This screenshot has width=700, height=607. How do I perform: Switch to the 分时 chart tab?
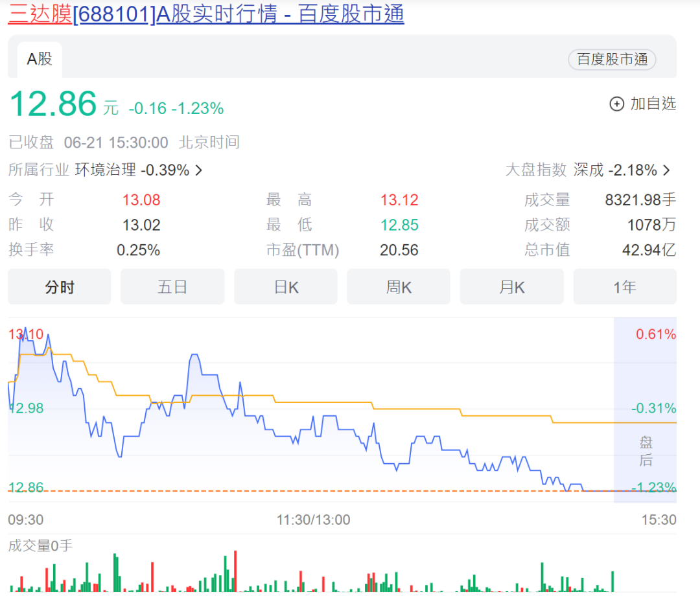60,287
